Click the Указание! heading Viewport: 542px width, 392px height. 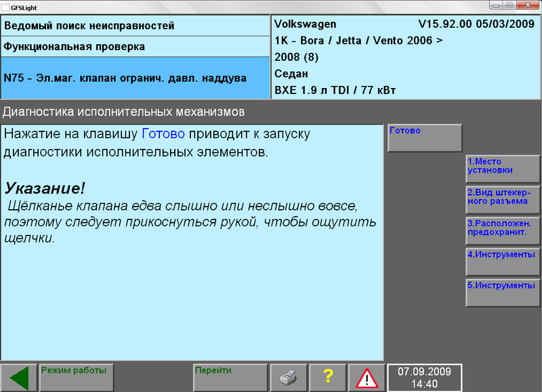45,188
